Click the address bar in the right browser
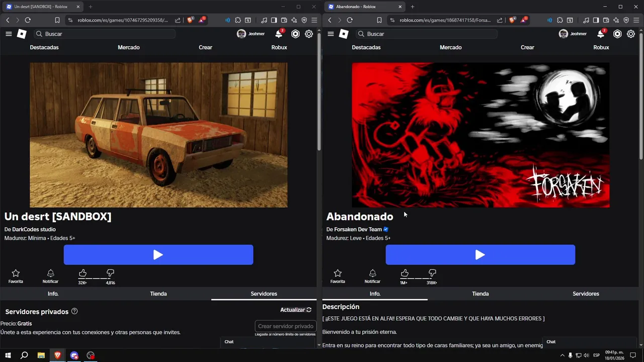The width and height of the screenshot is (644, 362). 445,20
